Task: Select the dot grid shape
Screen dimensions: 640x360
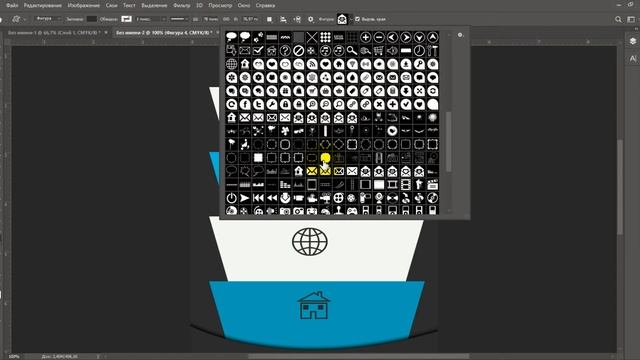Action: (325, 38)
